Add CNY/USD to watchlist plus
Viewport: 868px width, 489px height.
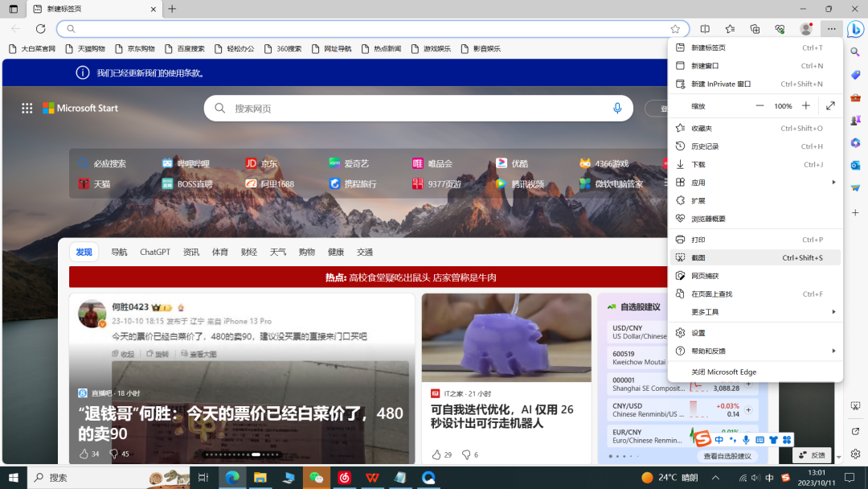[748, 410]
